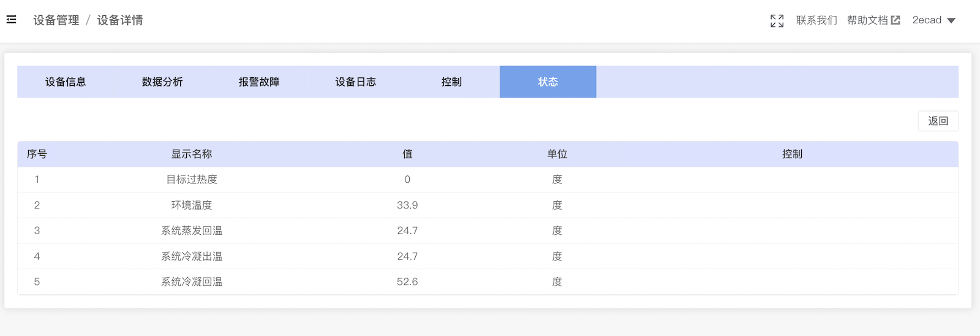The height and width of the screenshot is (336, 980).
Task: Switch to the 数据分析 tab
Action: click(162, 82)
